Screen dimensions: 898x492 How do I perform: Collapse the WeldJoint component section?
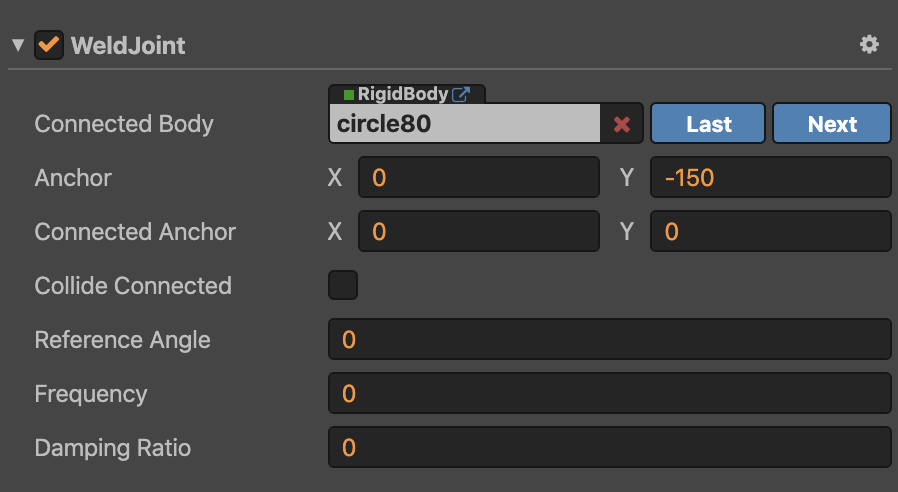coord(17,46)
